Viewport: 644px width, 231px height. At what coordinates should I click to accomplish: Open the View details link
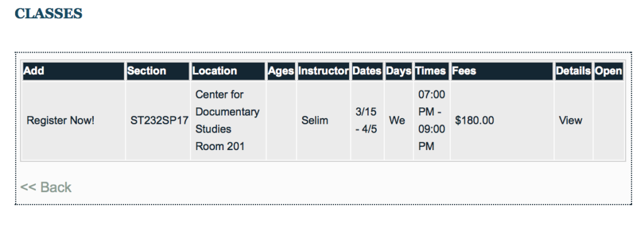click(x=570, y=121)
